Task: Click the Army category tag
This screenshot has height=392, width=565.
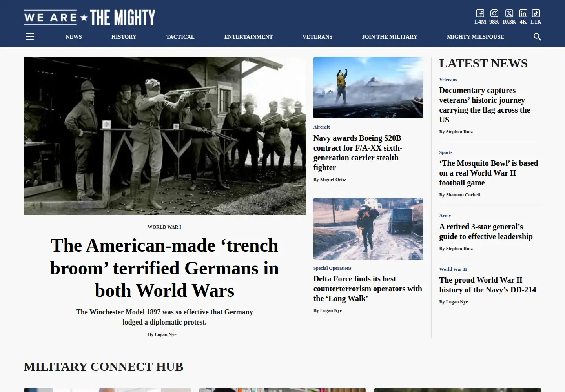Action: pos(445,216)
